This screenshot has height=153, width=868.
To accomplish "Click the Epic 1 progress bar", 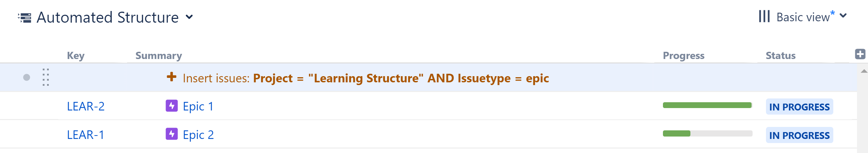I will (x=707, y=105).
